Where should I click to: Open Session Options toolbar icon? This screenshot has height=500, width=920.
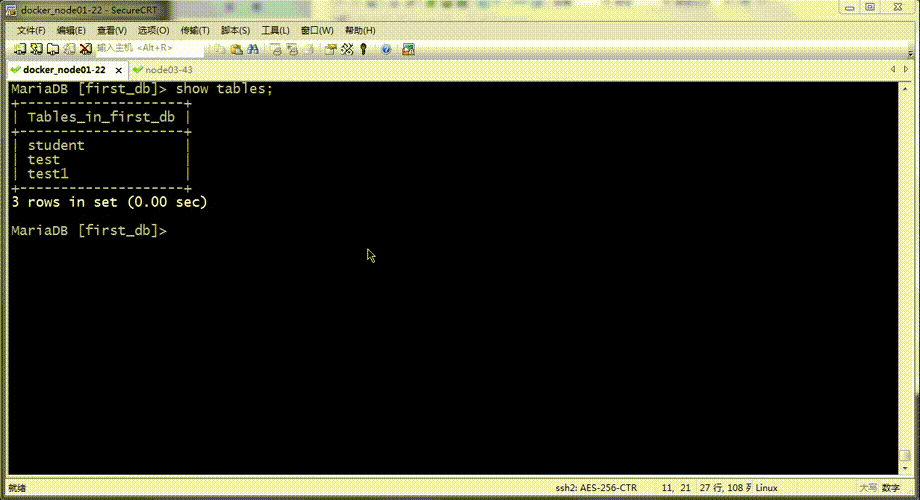coord(330,49)
